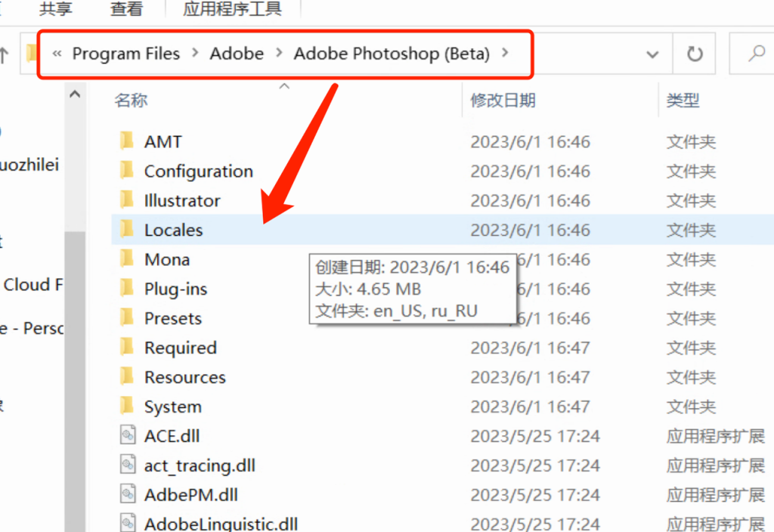The width and height of the screenshot is (774, 532).
Task: Navigate to Adobe in breadcrumb path
Action: point(237,54)
